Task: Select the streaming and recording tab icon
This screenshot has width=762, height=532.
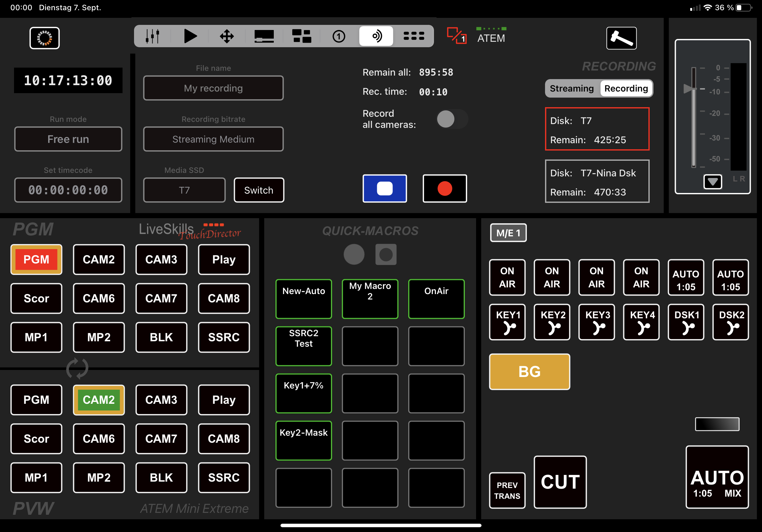Action: tap(376, 36)
